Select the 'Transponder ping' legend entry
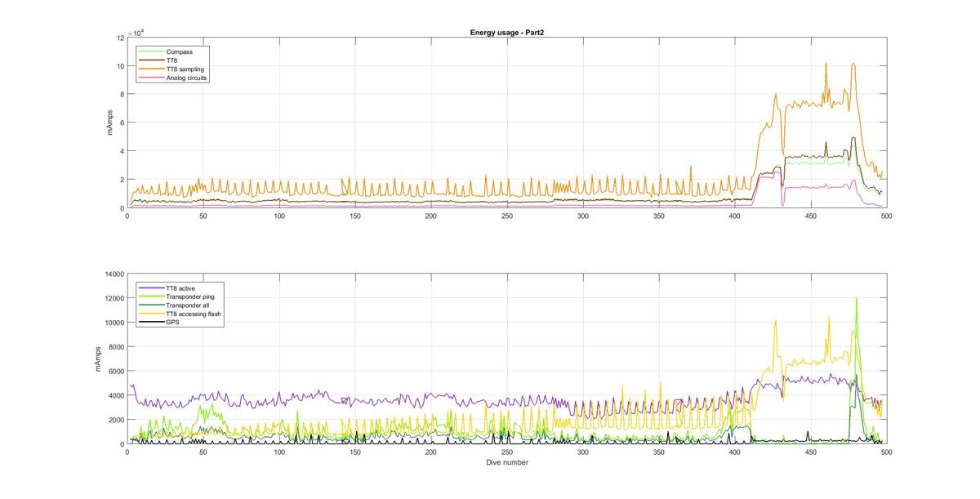This screenshot has height=499, width=980. pos(176,296)
